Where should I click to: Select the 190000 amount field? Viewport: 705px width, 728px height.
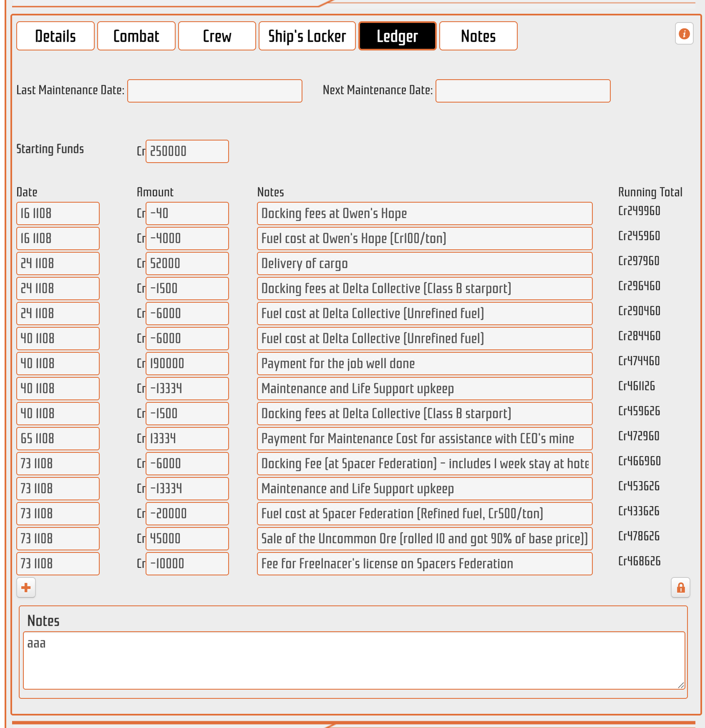(x=187, y=364)
